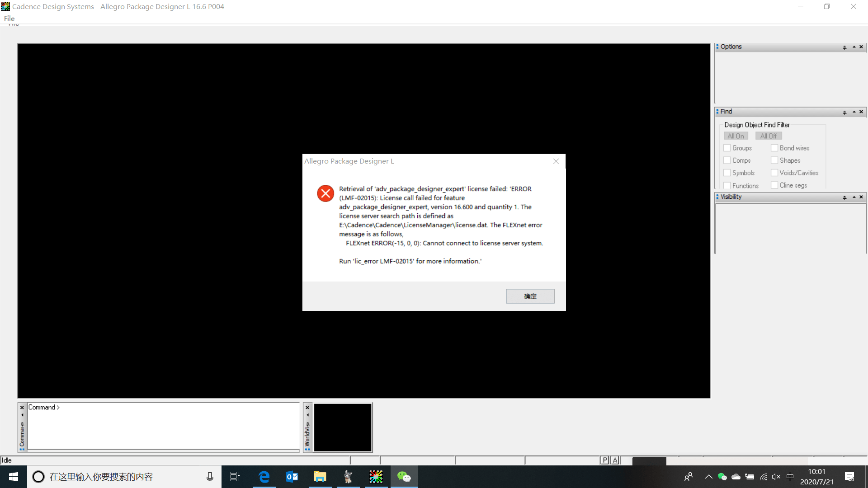The width and height of the screenshot is (868, 488).
Task: Open Microsoft Edge from the taskbar
Action: click(x=264, y=477)
